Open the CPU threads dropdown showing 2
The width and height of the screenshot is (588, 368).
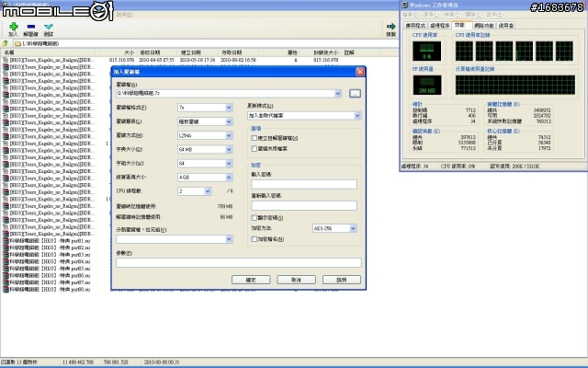pos(208,191)
